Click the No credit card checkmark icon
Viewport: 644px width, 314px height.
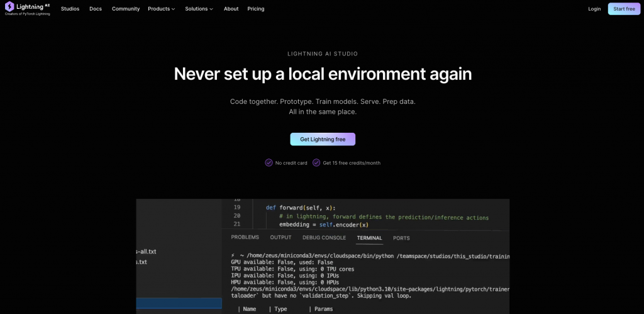click(x=269, y=162)
